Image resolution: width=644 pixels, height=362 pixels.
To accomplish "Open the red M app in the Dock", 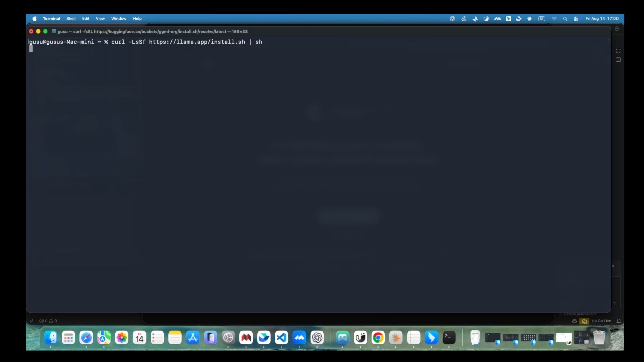I will [246, 338].
